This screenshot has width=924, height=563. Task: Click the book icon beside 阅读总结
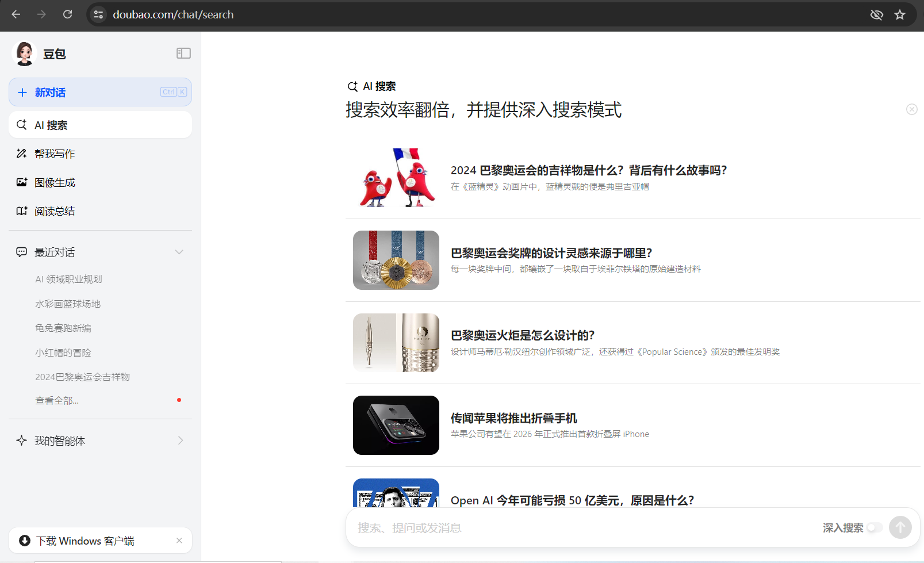coord(22,211)
